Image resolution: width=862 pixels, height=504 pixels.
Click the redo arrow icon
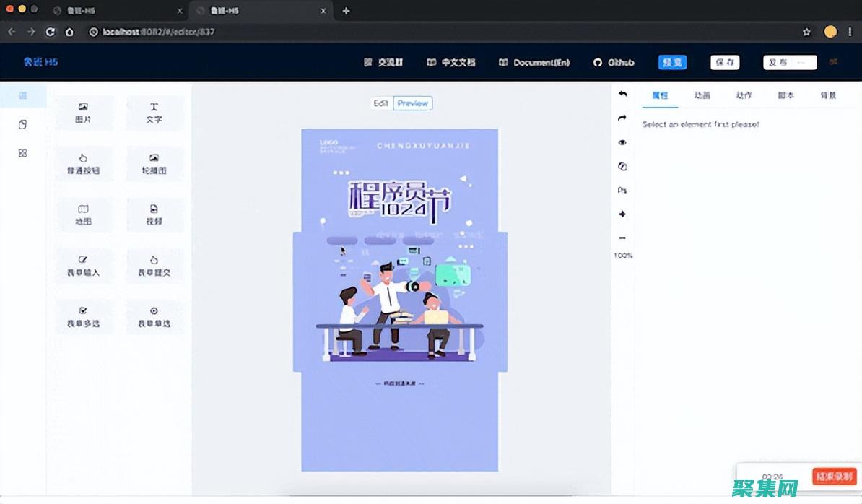[622, 118]
